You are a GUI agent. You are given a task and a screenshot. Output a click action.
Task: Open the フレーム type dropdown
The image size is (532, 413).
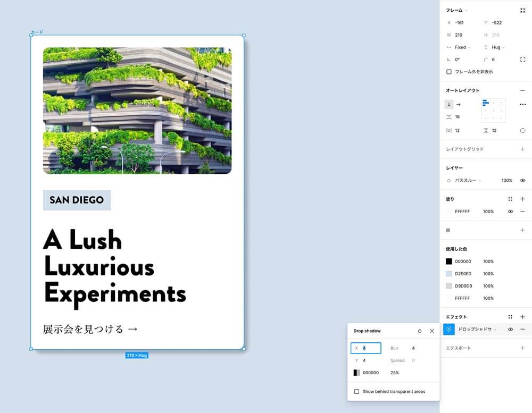point(456,11)
